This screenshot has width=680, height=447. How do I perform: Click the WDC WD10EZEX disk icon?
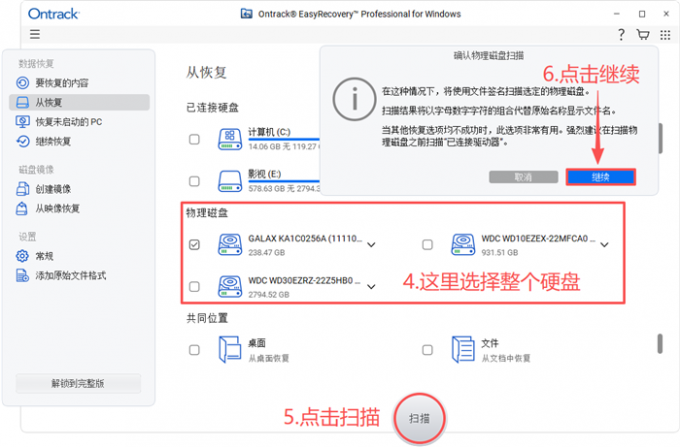(463, 245)
